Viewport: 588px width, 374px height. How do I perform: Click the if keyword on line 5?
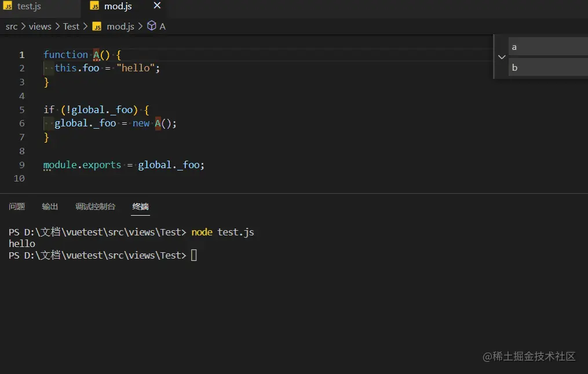(x=49, y=110)
